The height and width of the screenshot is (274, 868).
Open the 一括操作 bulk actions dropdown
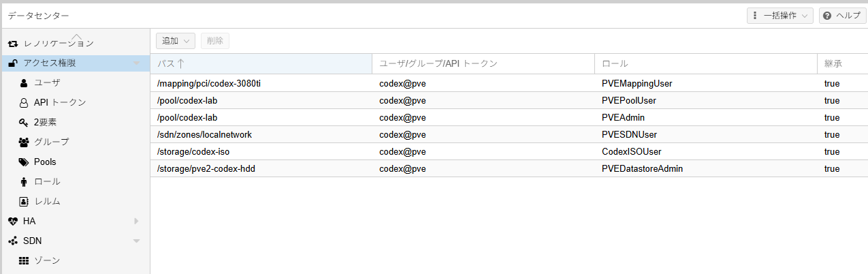[779, 16]
